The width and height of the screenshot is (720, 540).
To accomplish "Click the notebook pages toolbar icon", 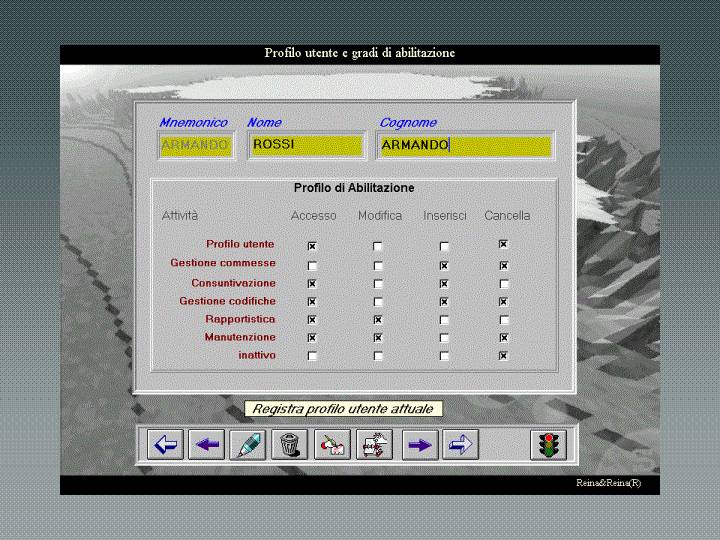I will (375, 444).
